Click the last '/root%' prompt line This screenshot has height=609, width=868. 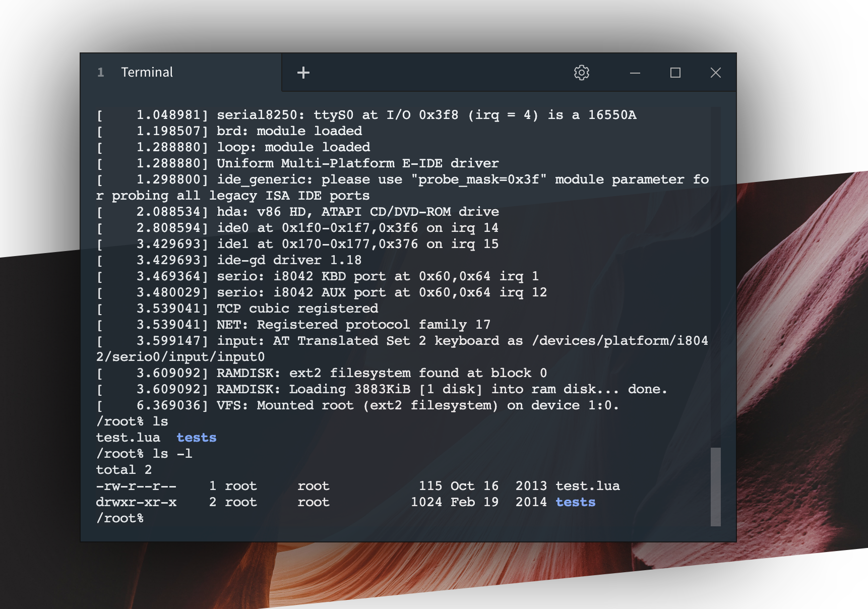[x=120, y=518]
